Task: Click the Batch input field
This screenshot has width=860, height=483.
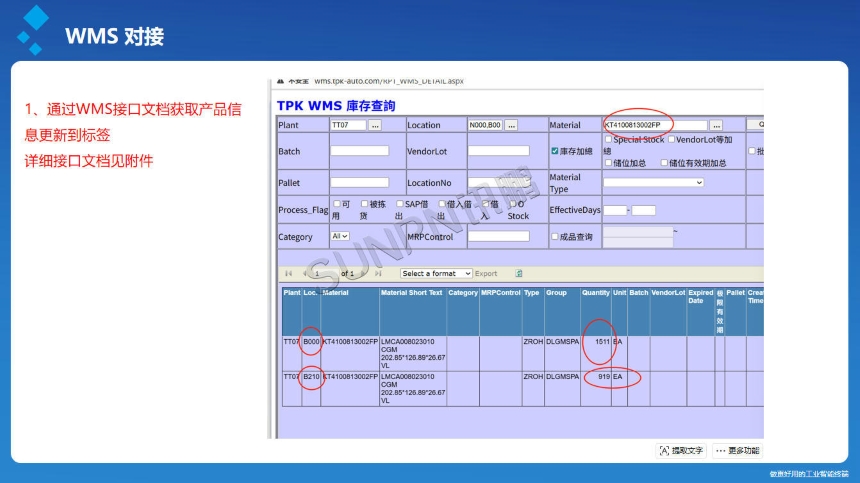Action: 360,151
